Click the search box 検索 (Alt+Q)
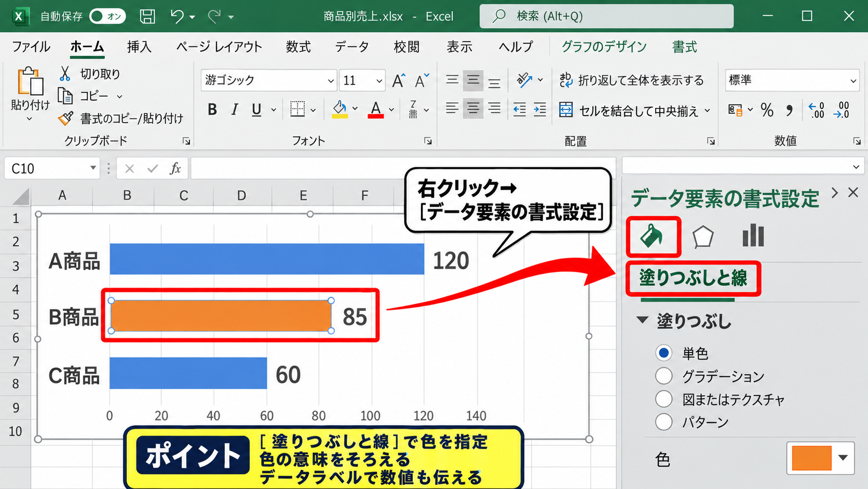The width and height of the screenshot is (868, 489). [606, 16]
